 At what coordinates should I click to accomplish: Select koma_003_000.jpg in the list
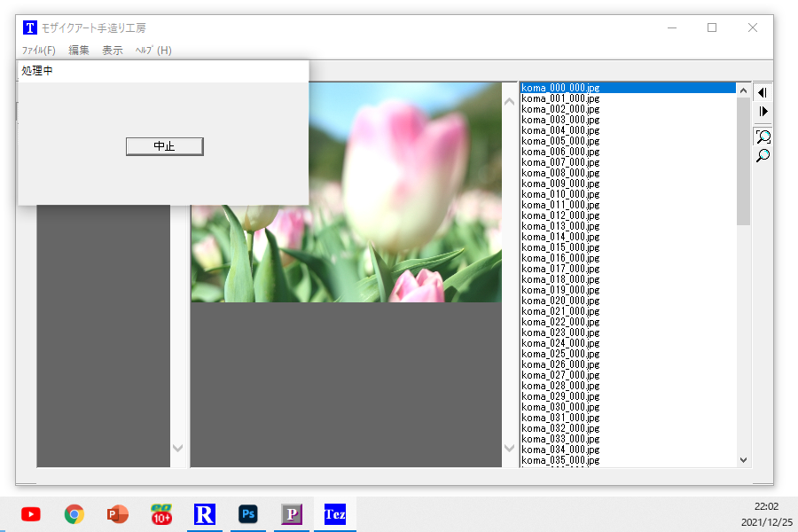click(x=628, y=120)
